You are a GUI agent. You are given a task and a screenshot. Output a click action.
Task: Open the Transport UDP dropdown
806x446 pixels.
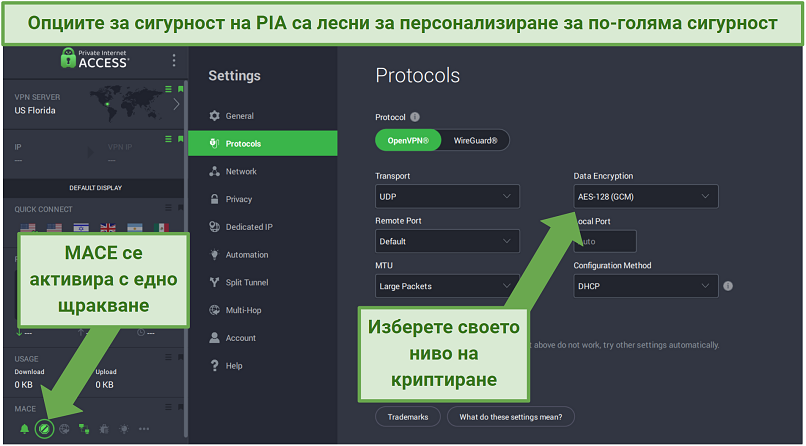(447, 196)
